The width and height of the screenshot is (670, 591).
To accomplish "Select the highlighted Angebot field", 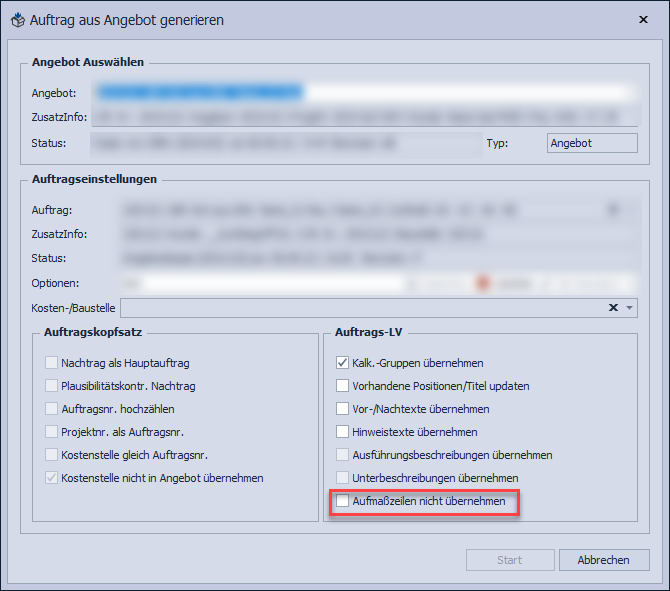I will (x=365, y=93).
